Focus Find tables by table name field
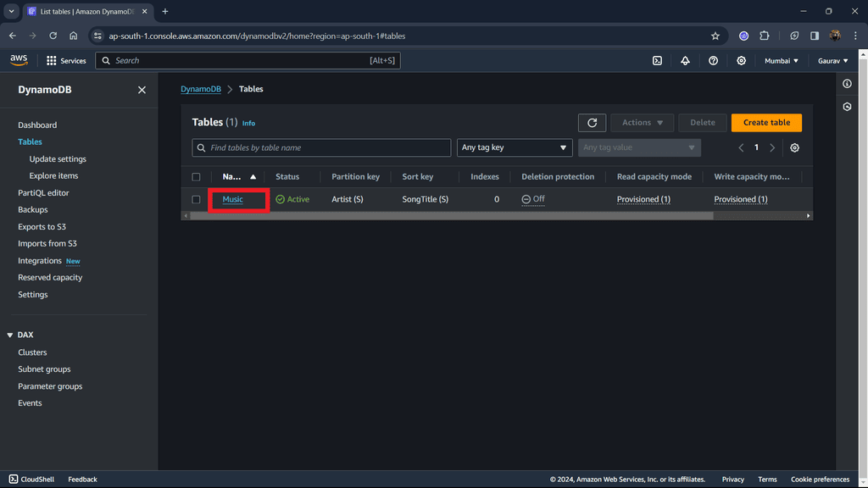Image resolution: width=868 pixels, height=488 pixels. (x=321, y=147)
